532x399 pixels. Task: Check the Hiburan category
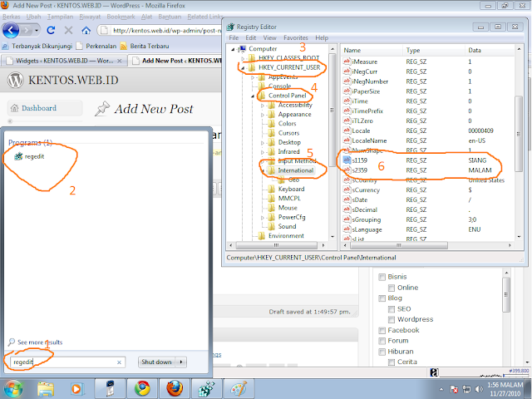point(382,352)
